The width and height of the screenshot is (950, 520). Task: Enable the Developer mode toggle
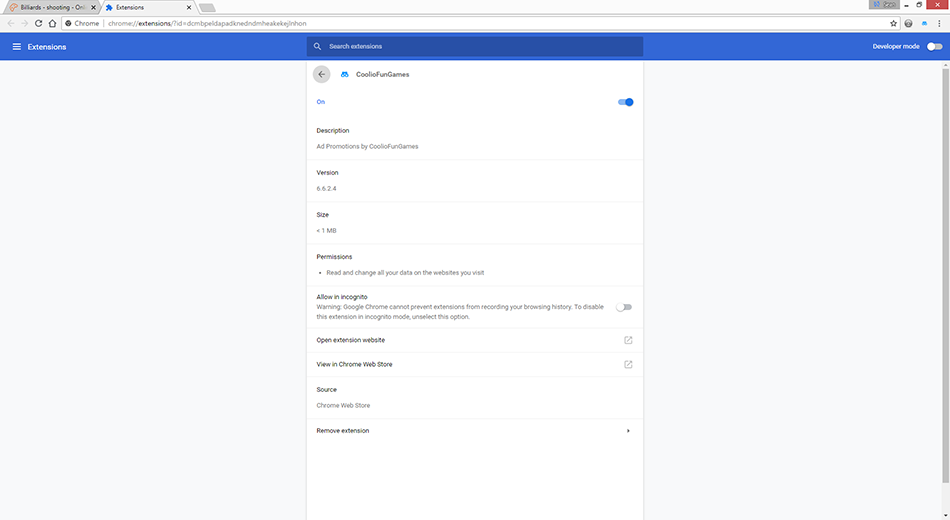(x=934, y=46)
